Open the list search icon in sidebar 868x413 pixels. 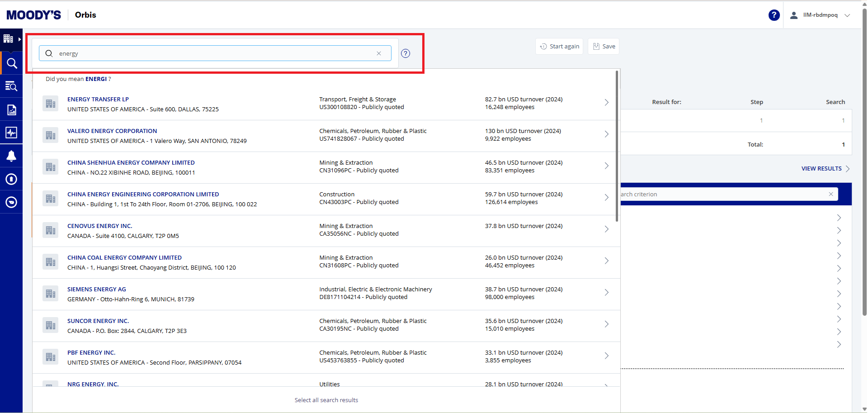11,86
